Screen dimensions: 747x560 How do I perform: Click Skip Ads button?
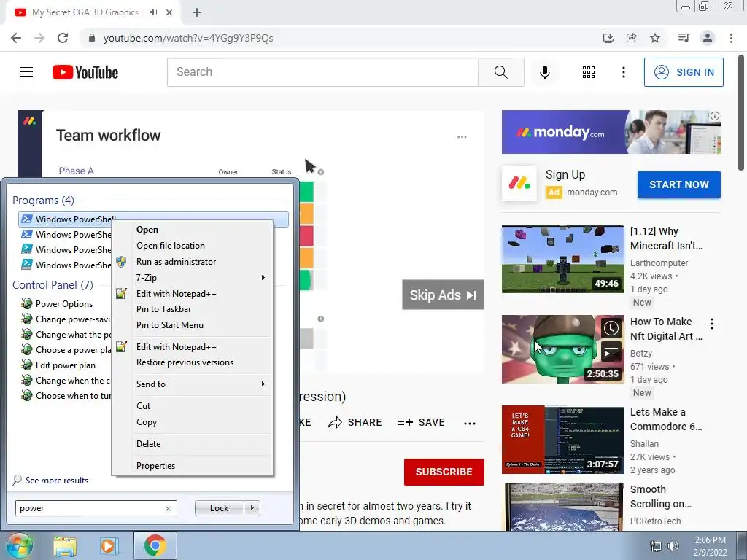[x=443, y=295]
